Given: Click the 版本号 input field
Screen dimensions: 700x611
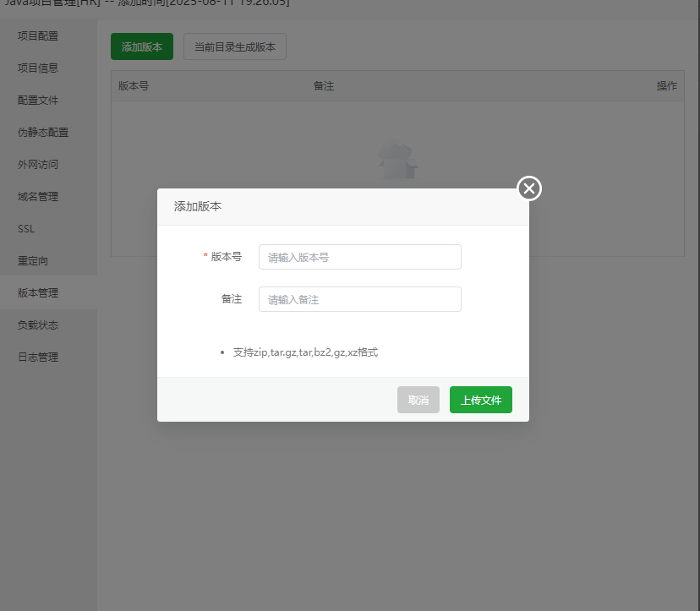Looking at the screenshot, I should [359, 257].
